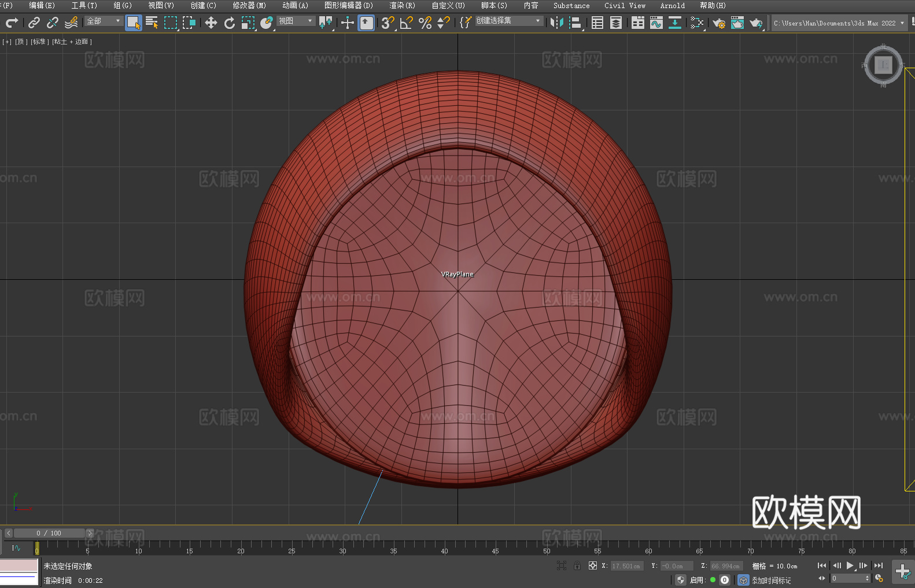This screenshot has height=588, width=915.
Task: Toggle the Spinner Snap icon
Action: pos(444,23)
